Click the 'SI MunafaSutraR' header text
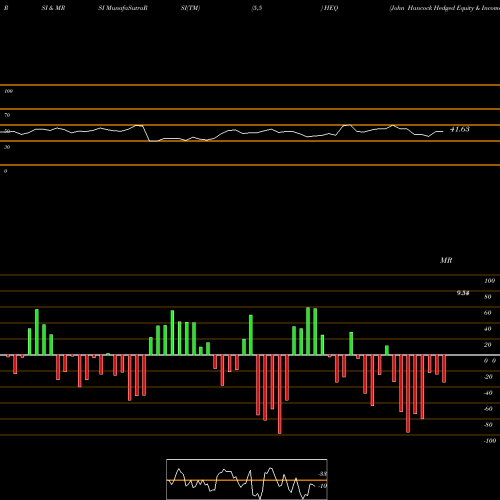500x500 pixels. [x=123, y=8]
